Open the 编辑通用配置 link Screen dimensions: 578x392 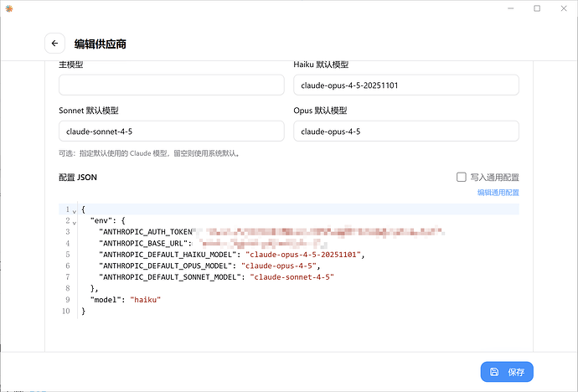click(498, 193)
